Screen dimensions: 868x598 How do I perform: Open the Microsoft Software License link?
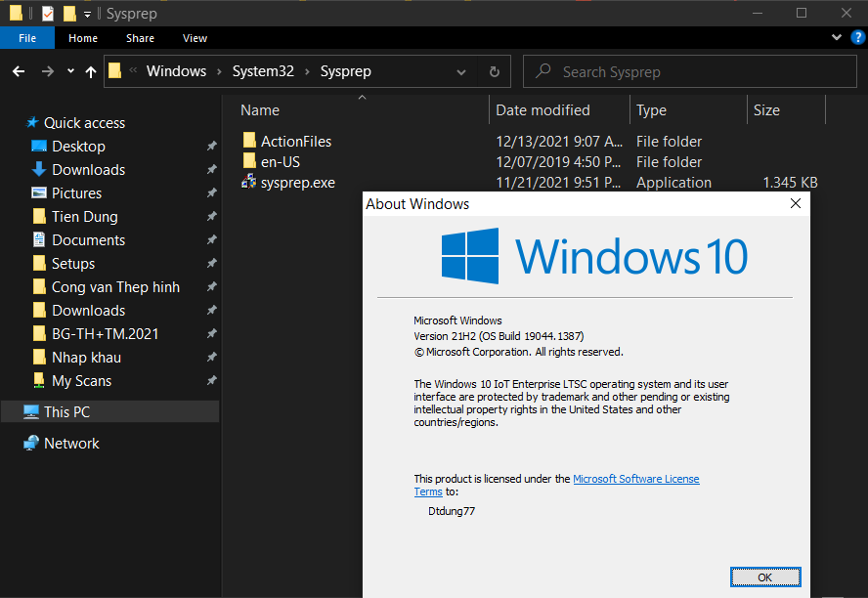636,479
